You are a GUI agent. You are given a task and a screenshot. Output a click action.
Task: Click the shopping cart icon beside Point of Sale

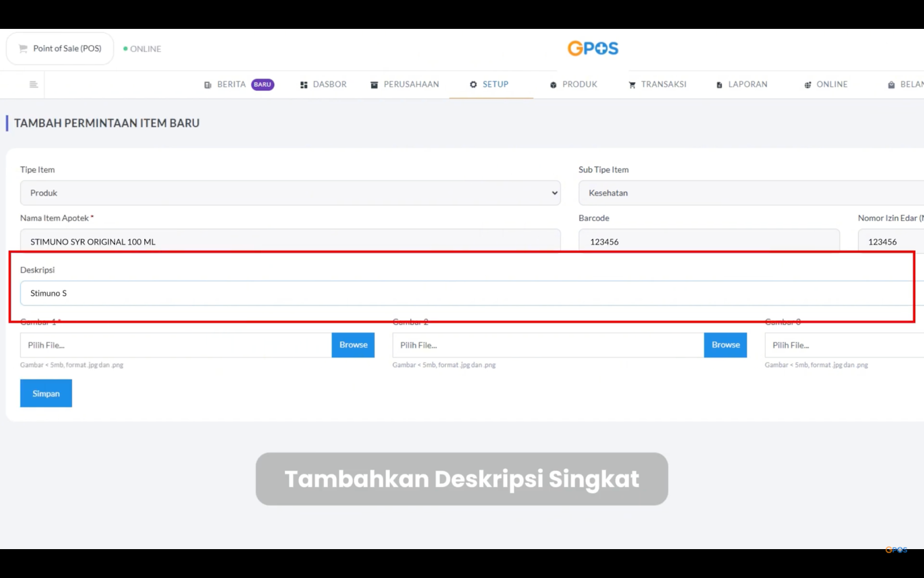tap(23, 49)
